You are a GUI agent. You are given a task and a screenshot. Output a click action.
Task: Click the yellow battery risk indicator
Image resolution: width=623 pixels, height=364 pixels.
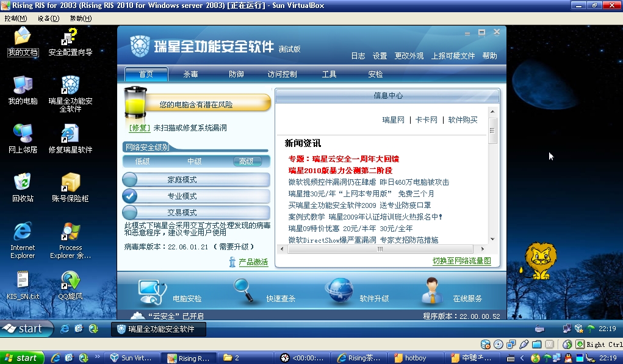click(135, 103)
